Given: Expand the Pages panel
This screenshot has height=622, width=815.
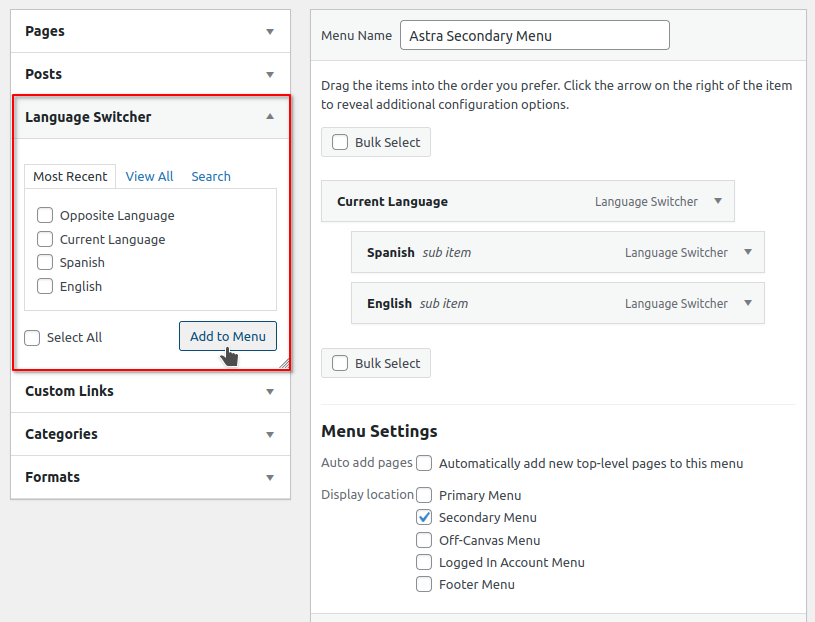Looking at the screenshot, I should tap(269, 31).
